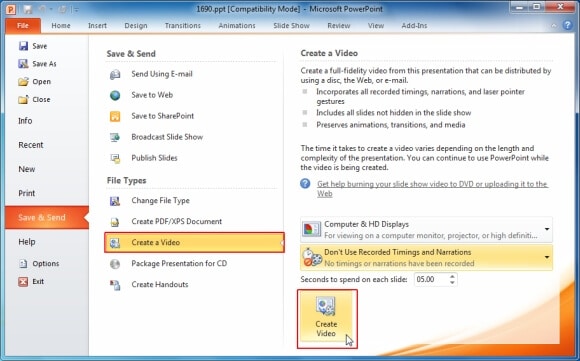Click the Create PDF/XPS Document icon
The image size is (580, 361).
(115, 222)
